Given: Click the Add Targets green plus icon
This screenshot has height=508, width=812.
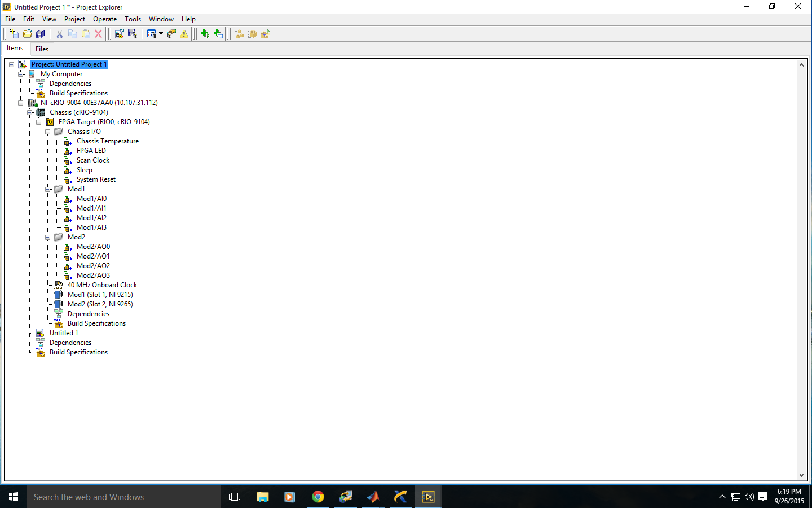Looking at the screenshot, I should 205,34.
